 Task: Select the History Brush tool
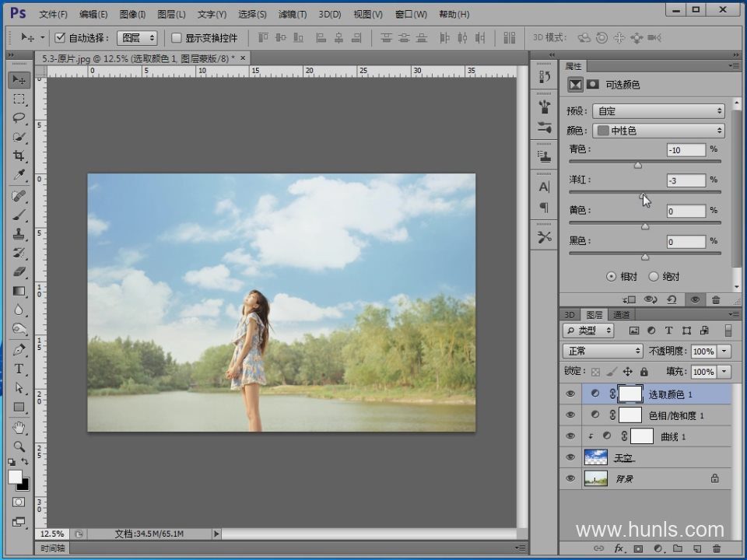[19, 253]
